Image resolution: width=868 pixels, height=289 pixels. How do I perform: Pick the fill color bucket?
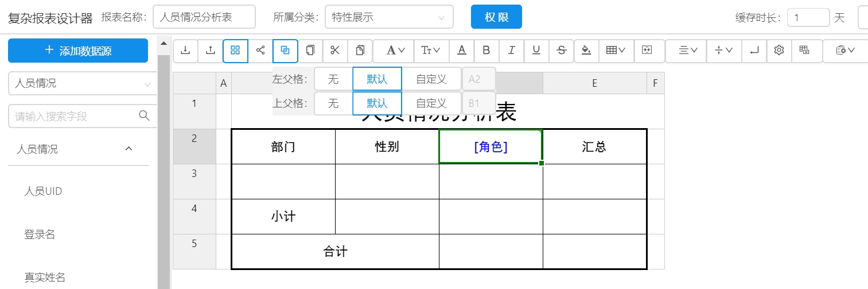point(586,51)
